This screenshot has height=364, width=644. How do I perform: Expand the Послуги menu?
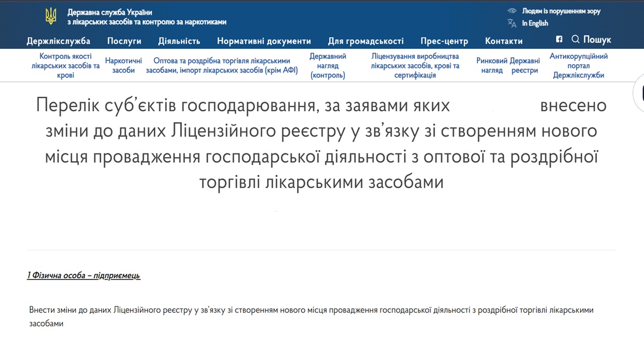click(124, 41)
